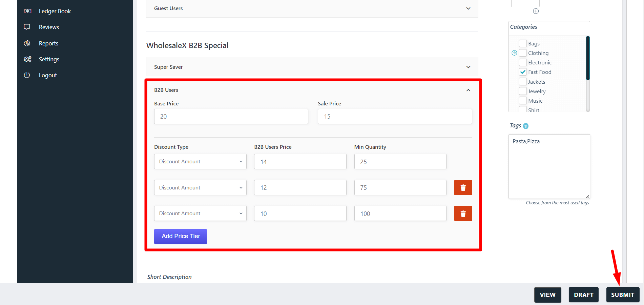This screenshot has height=305, width=644.
Task: Collapse the B2B Users section
Action: [x=468, y=90]
